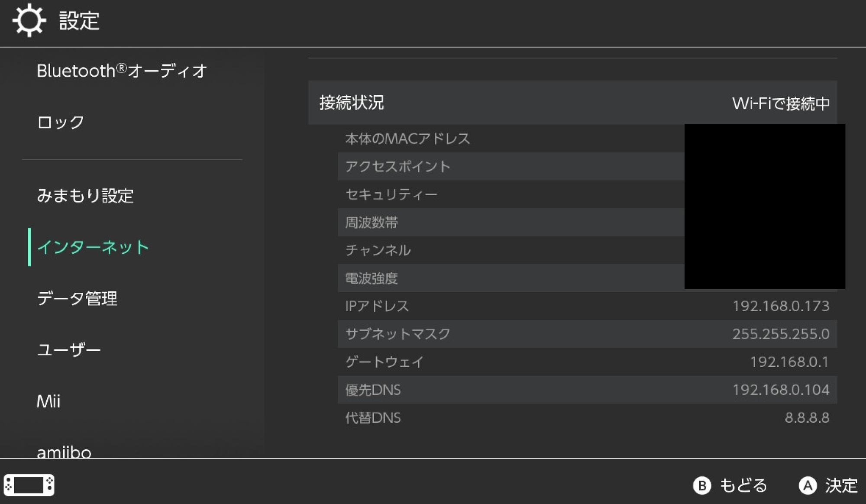Screen dimensions: 866x504
Task: Click the IPアドレス row
Action: (x=587, y=306)
